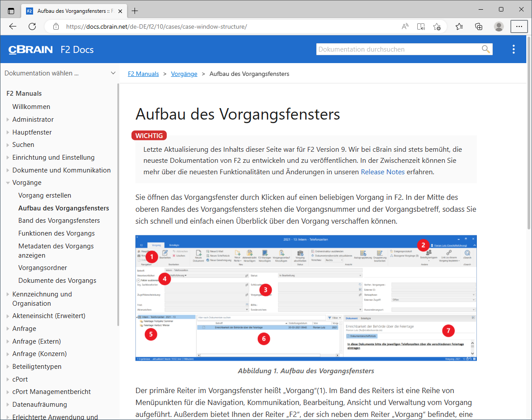Screen dimensions: 532x420
Task: Enlarge the Vorgangsfenster screenshot figure
Action: click(306, 298)
